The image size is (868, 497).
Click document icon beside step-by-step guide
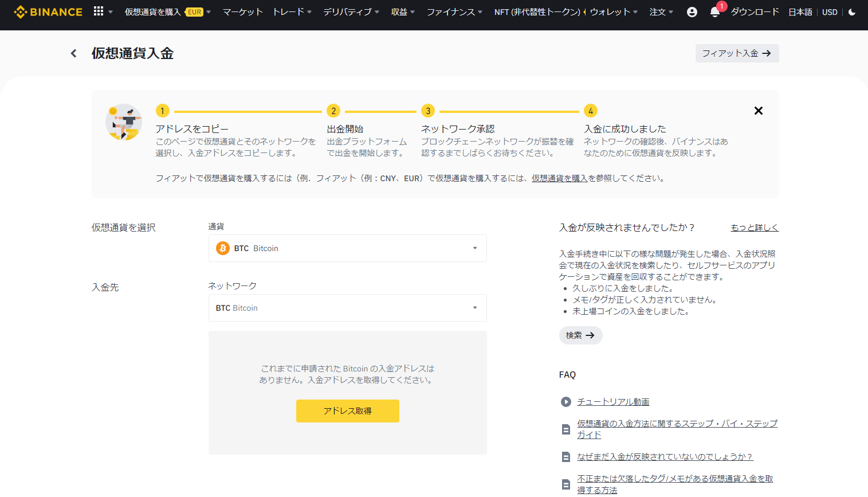566,429
